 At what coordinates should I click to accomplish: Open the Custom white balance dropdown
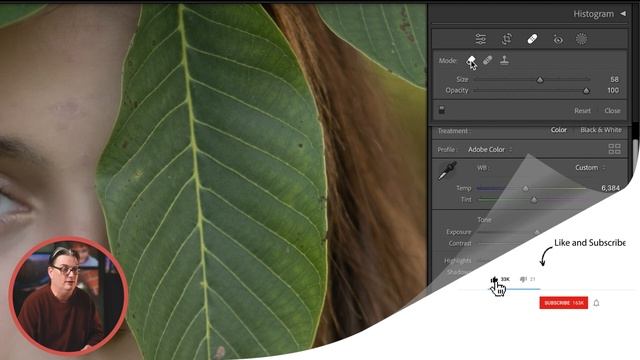(x=590, y=168)
